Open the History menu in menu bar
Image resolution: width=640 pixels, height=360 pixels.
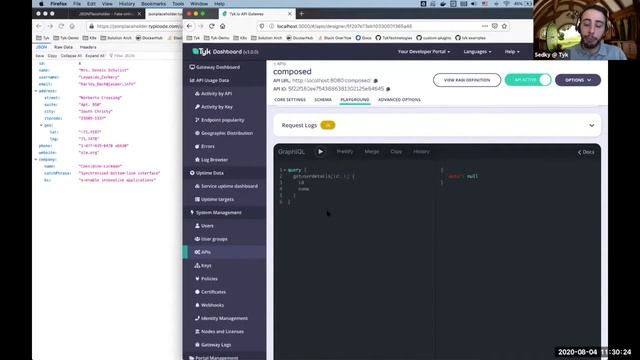[x=127, y=4]
